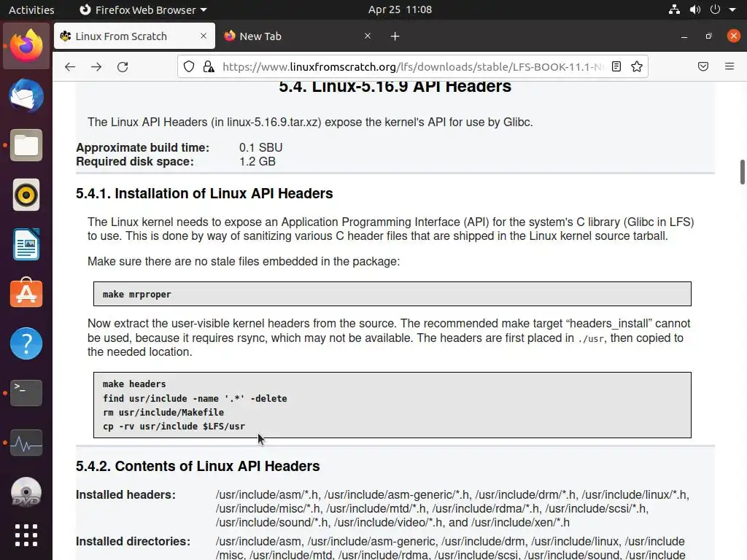The height and width of the screenshot is (560, 747).
Task: Open Firefox hamburger application menu
Action: (x=729, y=66)
